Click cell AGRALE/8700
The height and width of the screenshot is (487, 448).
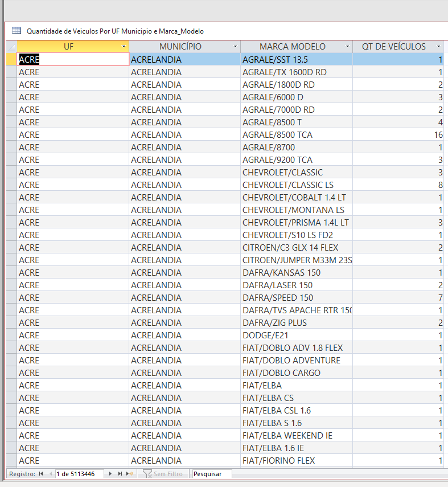[297, 147]
